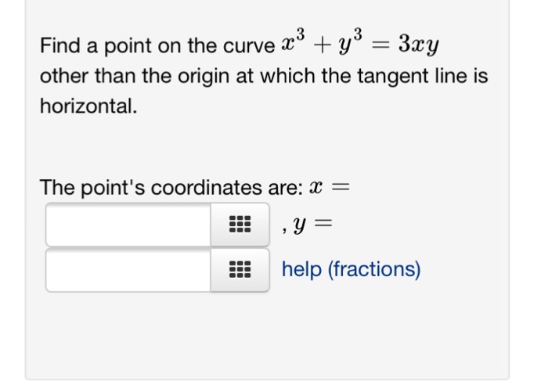Select the grid icon beside the first input
The image size is (548, 392).
(x=240, y=225)
